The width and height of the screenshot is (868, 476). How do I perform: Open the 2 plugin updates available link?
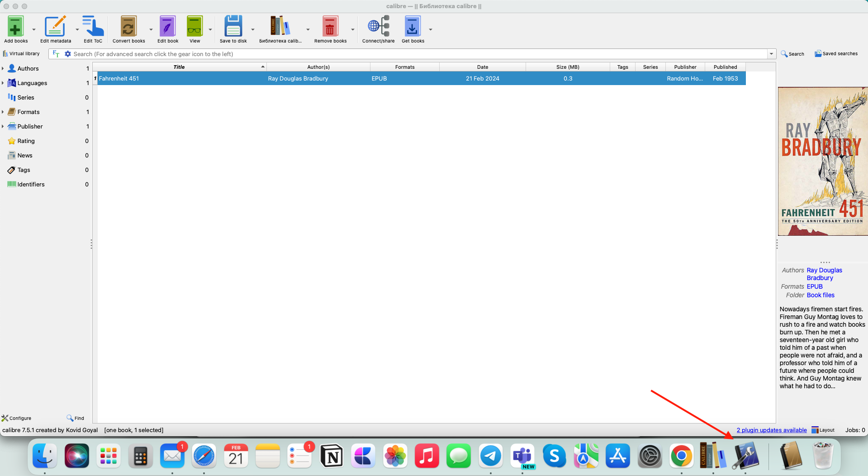point(772,430)
